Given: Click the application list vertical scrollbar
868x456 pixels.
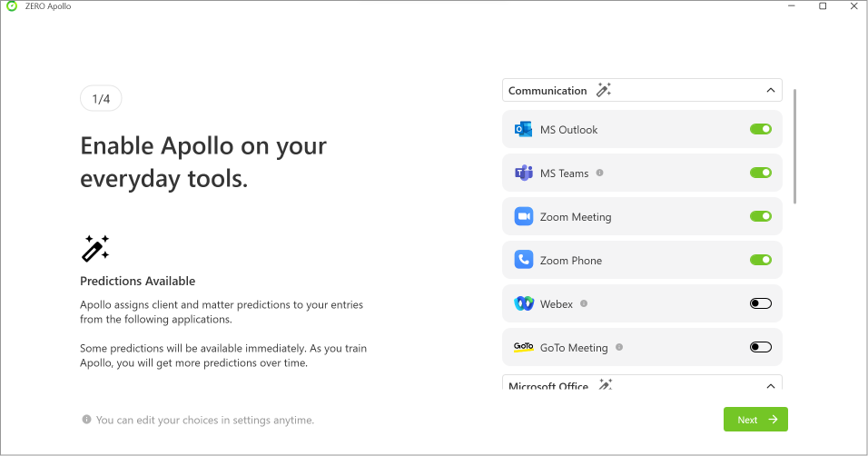Looking at the screenshot, I should tap(795, 145).
